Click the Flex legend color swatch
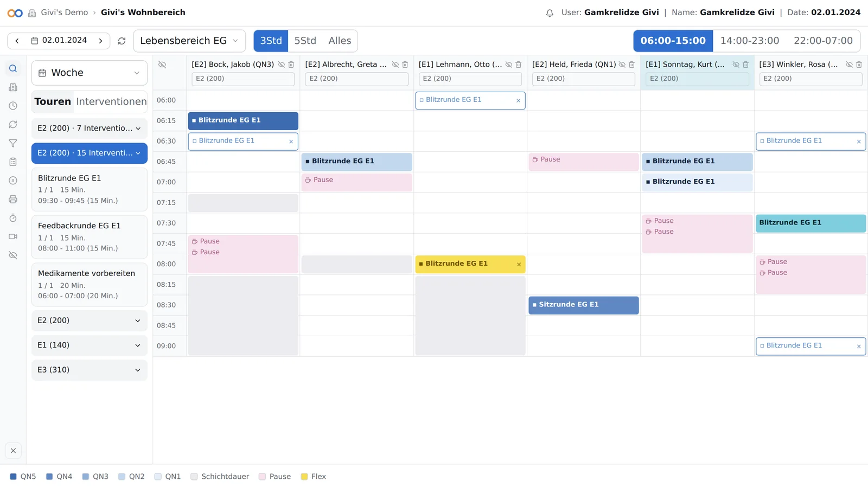Screen dimensions: 868x488 (x=304, y=477)
